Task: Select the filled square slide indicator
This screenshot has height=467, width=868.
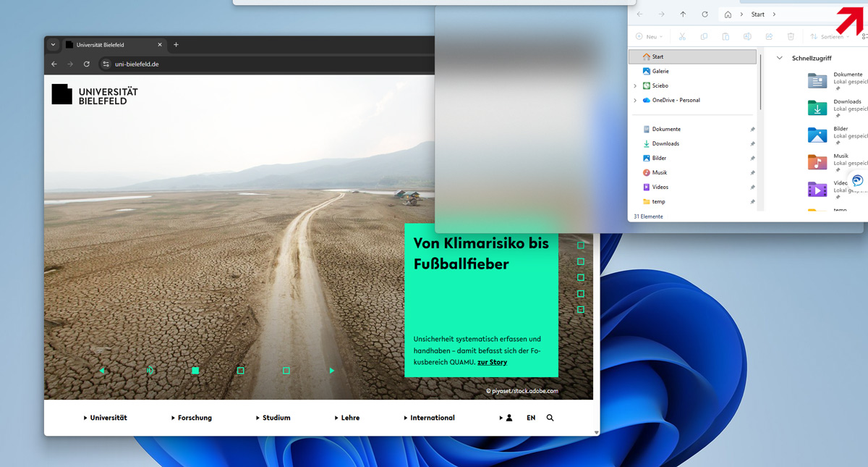Action: click(195, 371)
